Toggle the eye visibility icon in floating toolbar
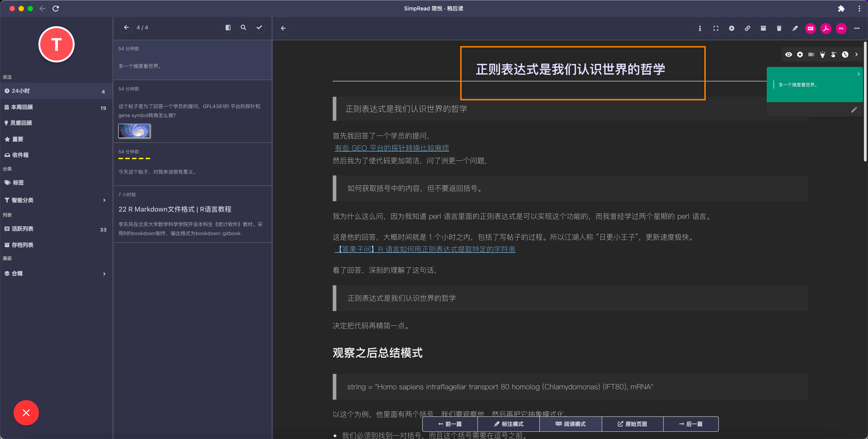 click(x=789, y=54)
